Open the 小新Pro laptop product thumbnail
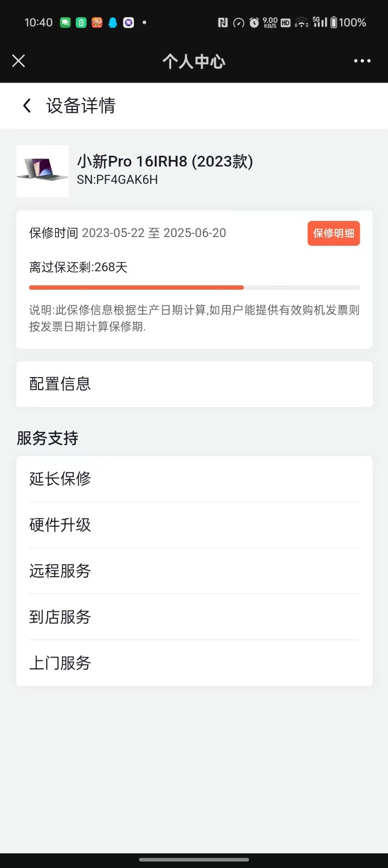Screen dimensions: 388x868 tap(42, 171)
